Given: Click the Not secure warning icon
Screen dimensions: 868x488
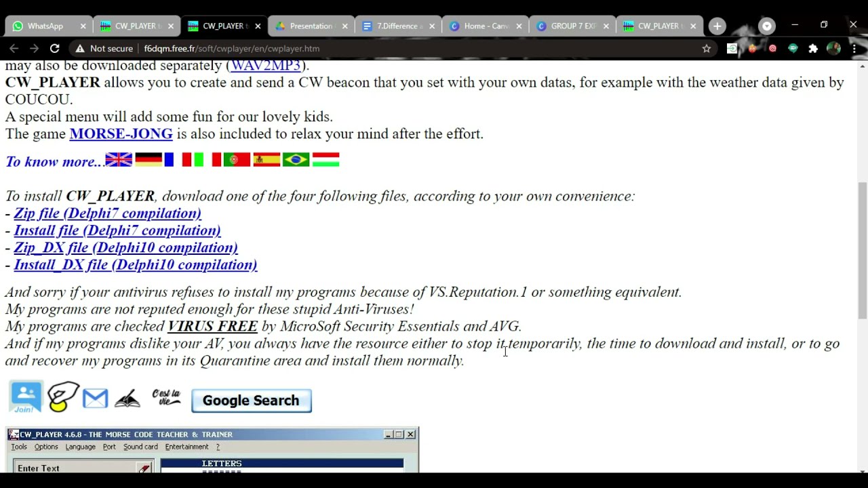Looking at the screenshot, I should point(80,48).
